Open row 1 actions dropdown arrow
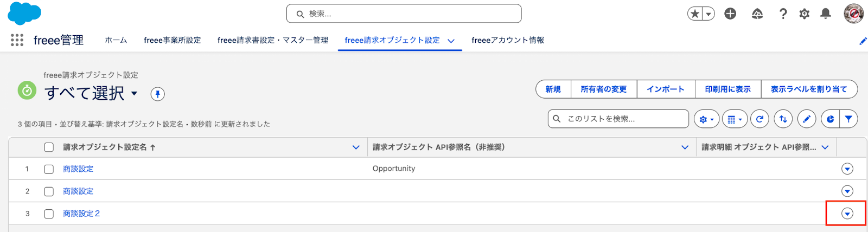Image resolution: width=868 pixels, height=232 pixels. pyautogui.click(x=847, y=169)
